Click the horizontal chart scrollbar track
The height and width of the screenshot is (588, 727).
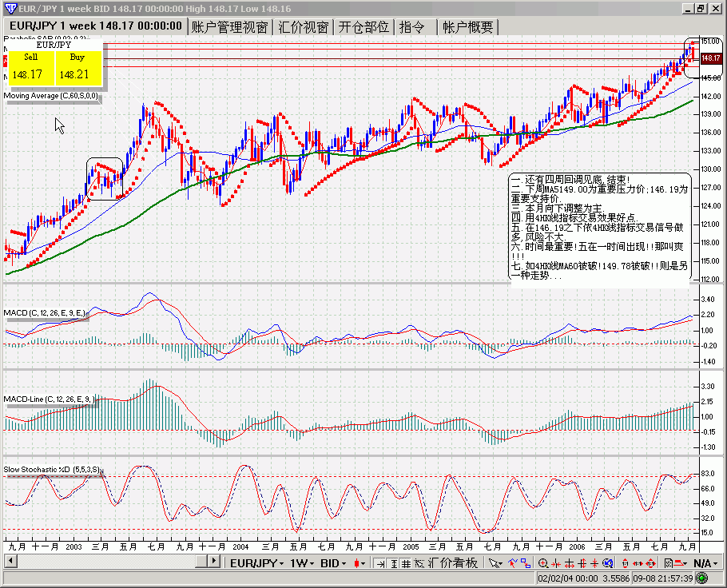click(106, 561)
